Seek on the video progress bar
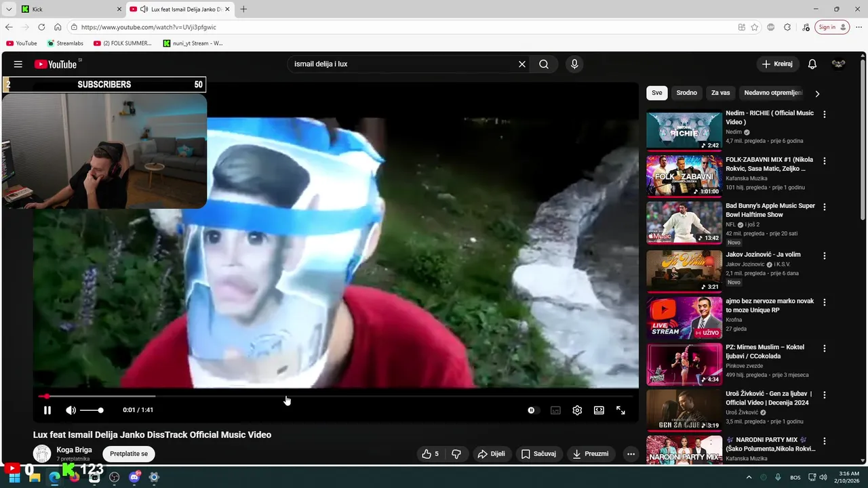This screenshot has width=868, height=488. pos(336,396)
